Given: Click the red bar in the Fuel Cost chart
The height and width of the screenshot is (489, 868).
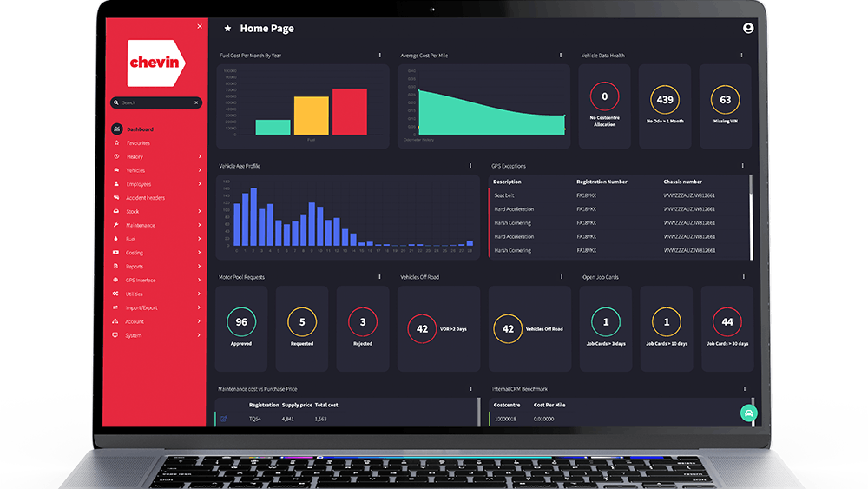Looking at the screenshot, I should point(349,111).
